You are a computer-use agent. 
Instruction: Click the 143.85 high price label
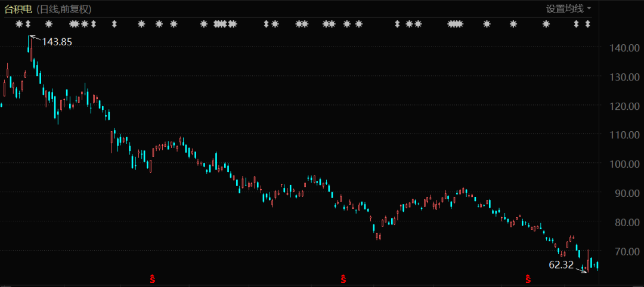[x=57, y=42]
